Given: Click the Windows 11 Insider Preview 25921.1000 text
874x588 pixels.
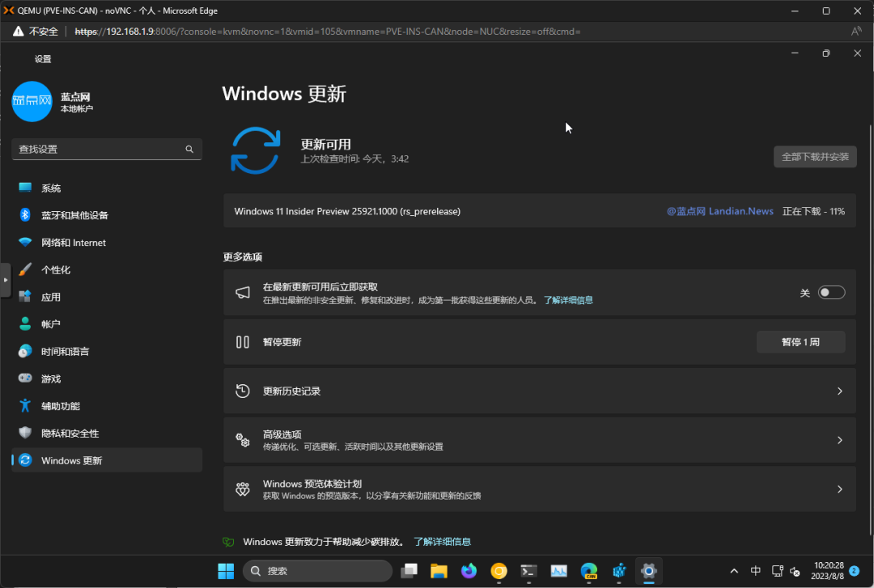Looking at the screenshot, I should pyautogui.click(x=347, y=211).
